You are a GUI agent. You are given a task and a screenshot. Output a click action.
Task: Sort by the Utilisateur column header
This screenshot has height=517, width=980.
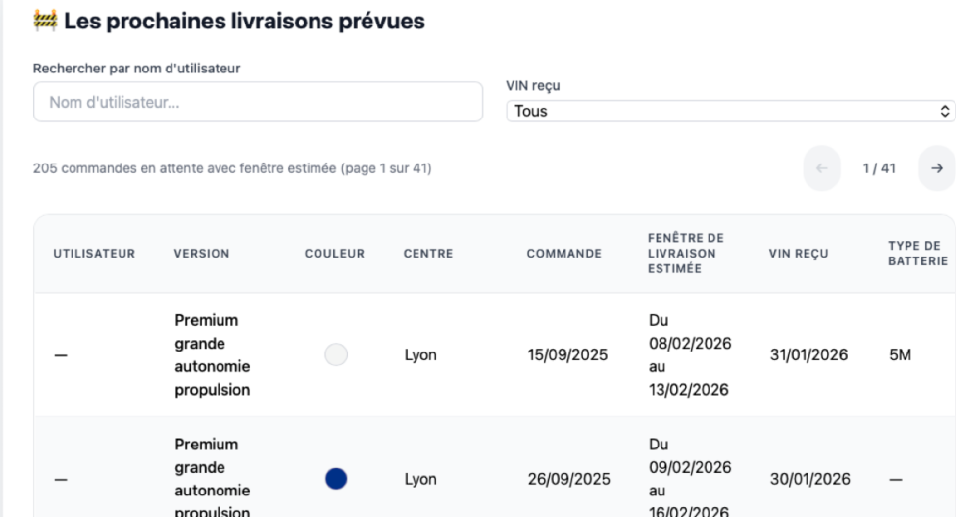point(94,254)
